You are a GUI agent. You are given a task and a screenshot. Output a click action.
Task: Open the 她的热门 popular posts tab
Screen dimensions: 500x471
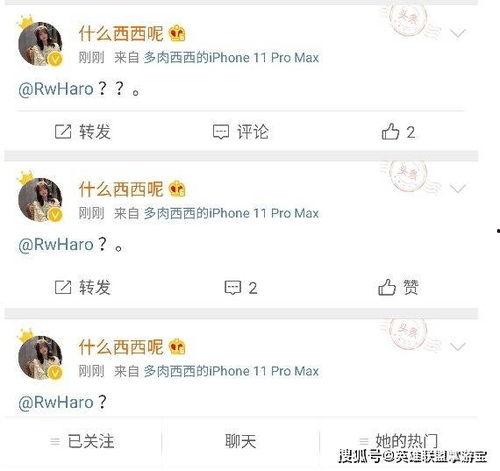[x=399, y=441]
